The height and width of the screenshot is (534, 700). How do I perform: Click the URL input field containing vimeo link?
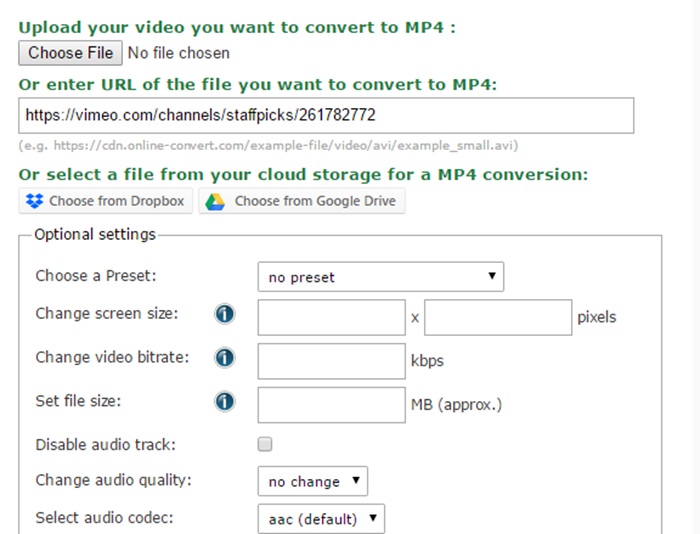tap(326, 116)
